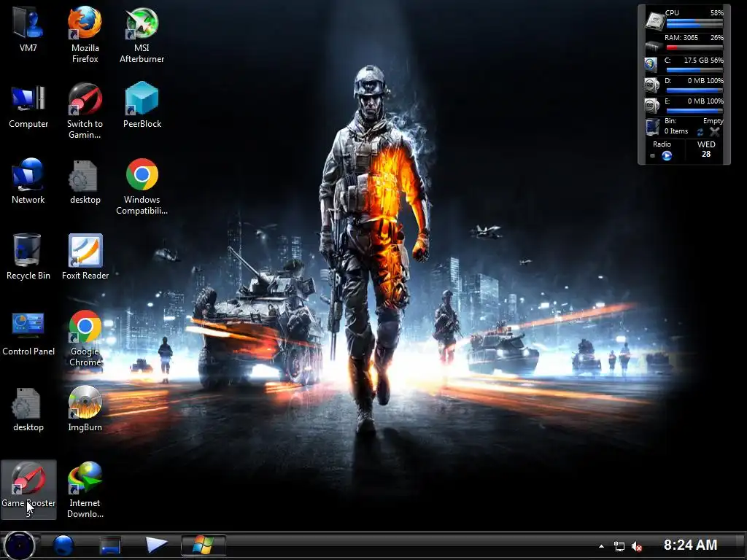Click the CPU usage bar
The image size is (747, 560).
tap(694, 23)
